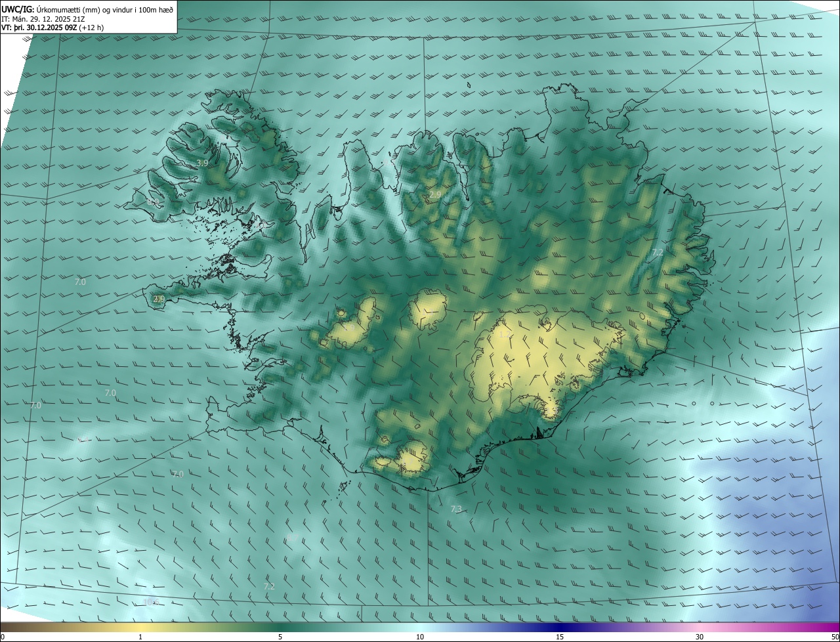Click the colorbar tick label '30'
The image size is (840, 642).
pyautogui.click(x=700, y=637)
